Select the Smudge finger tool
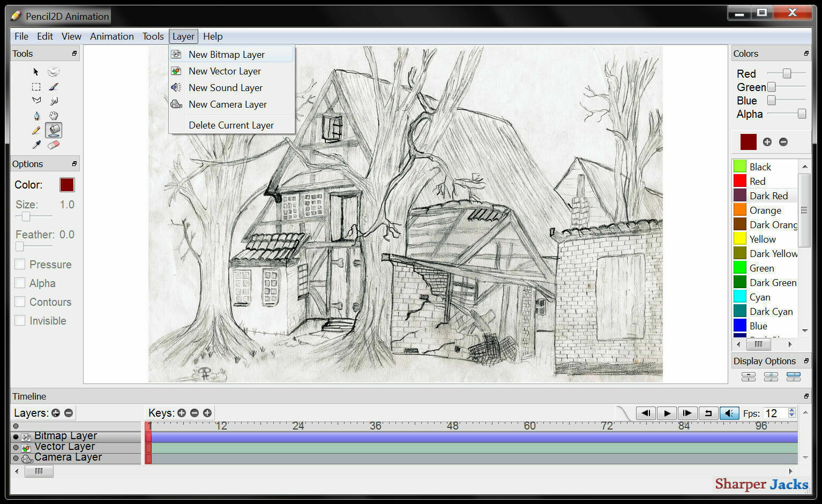This screenshot has height=504, width=822. (53, 101)
